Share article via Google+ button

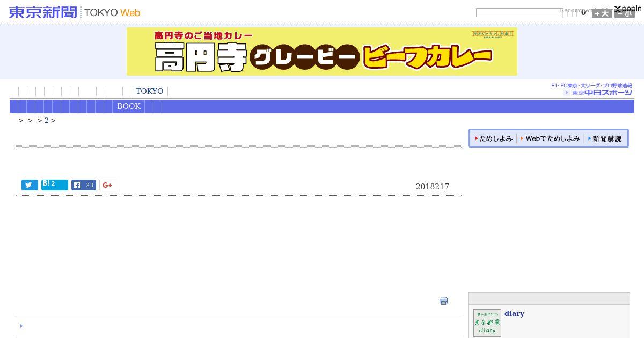coord(108,185)
